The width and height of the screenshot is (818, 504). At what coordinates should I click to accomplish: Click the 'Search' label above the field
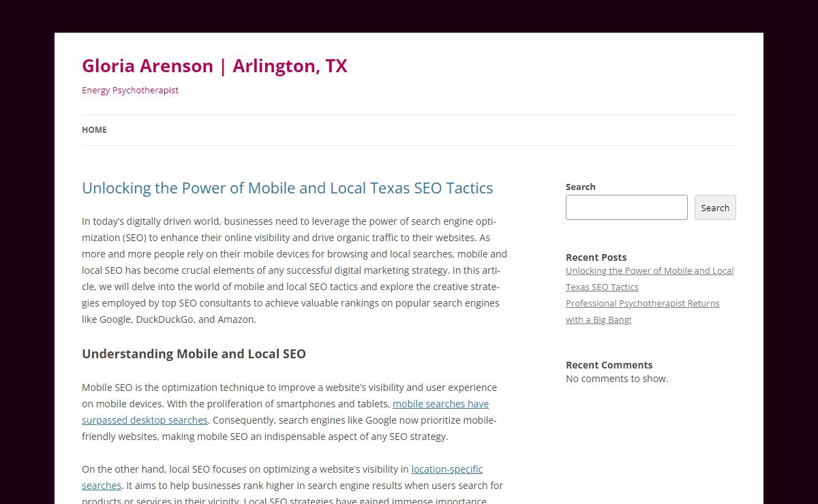580,187
